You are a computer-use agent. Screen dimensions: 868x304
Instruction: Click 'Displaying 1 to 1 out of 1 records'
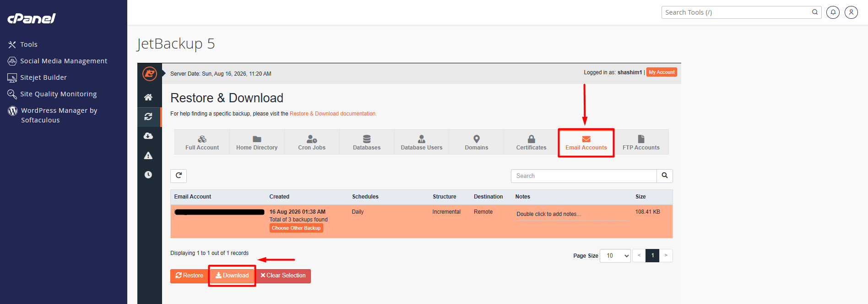click(210, 253)
